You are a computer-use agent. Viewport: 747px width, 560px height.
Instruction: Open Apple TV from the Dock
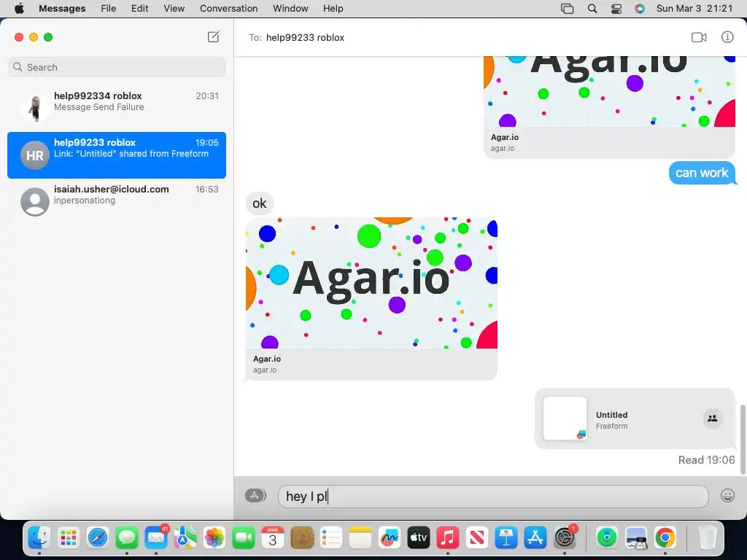[419, 537]
